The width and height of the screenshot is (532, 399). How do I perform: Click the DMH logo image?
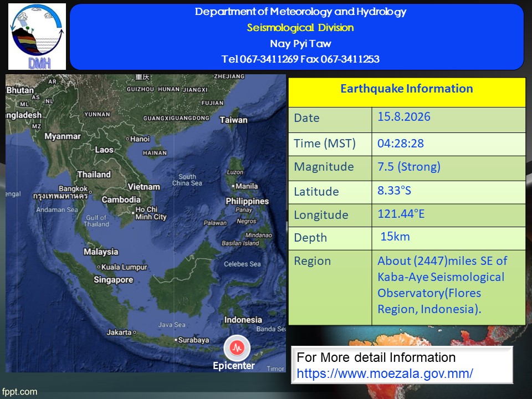tap(37, 37)
